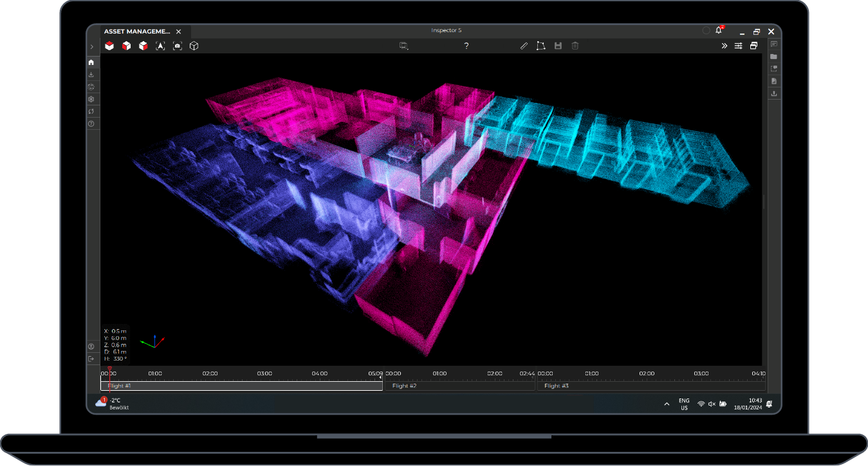Open the screen layout dropdown in toolbar

(x=404, y=46)
